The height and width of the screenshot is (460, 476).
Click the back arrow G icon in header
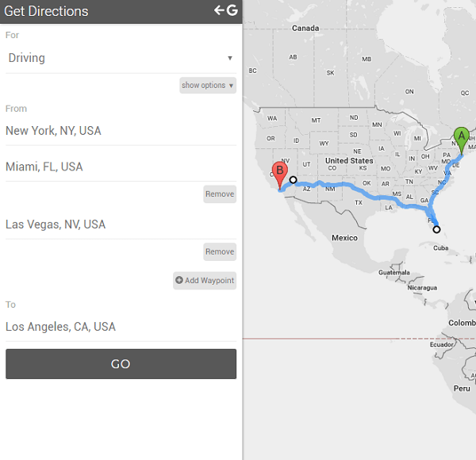(x=226, y=10)
